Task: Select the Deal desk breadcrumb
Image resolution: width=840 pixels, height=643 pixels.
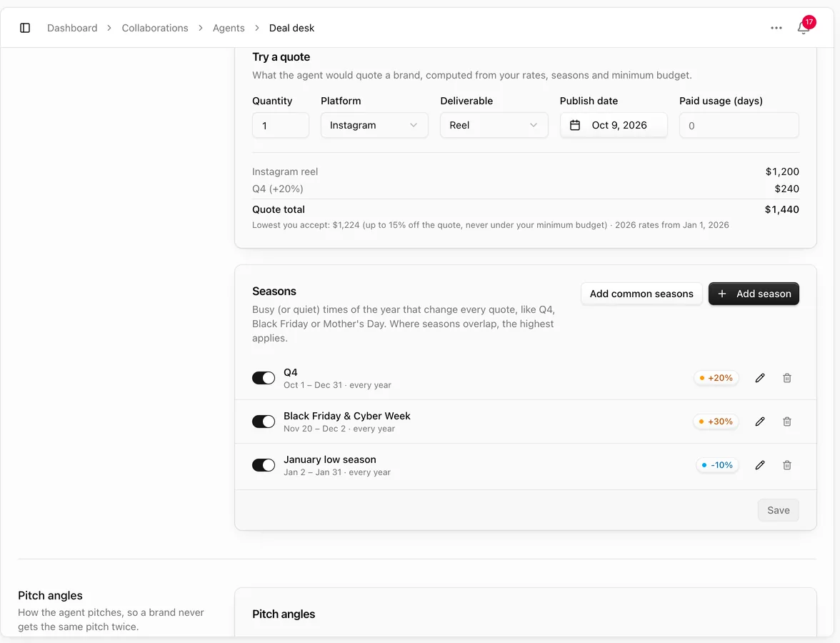Action: [291, 28]
